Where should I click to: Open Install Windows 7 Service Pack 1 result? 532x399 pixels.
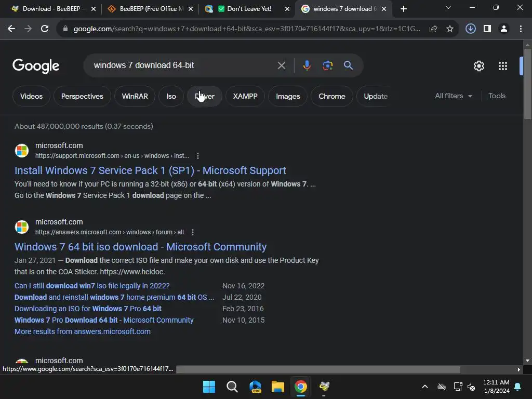(150, 170)
